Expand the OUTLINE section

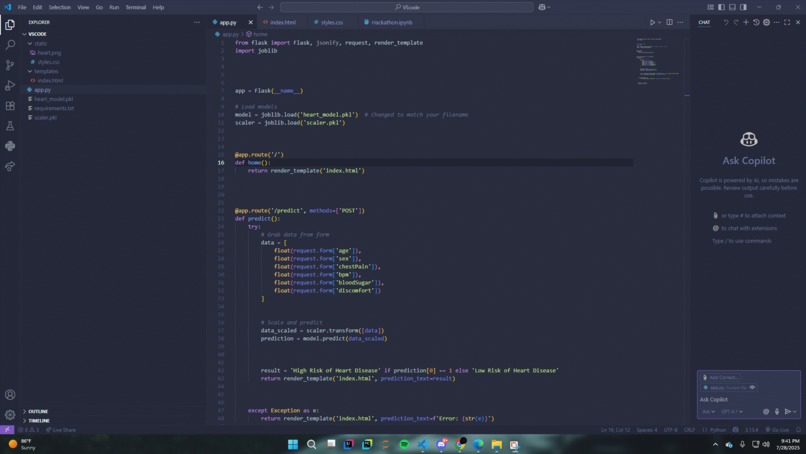coord(38,411)
